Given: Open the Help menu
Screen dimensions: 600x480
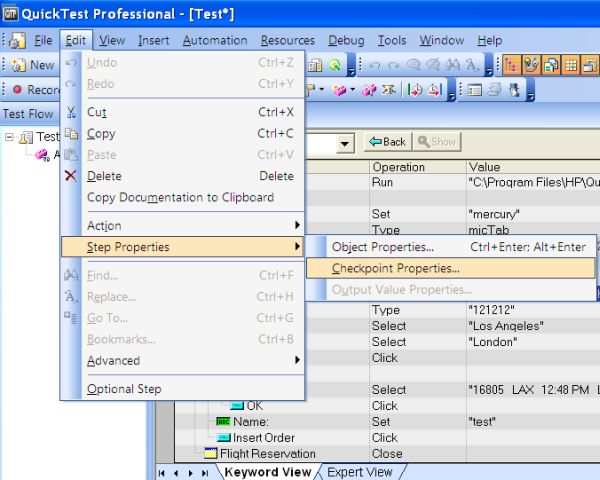Looking at the screenshot, I should pyautogui.click(x=489, y=40).
